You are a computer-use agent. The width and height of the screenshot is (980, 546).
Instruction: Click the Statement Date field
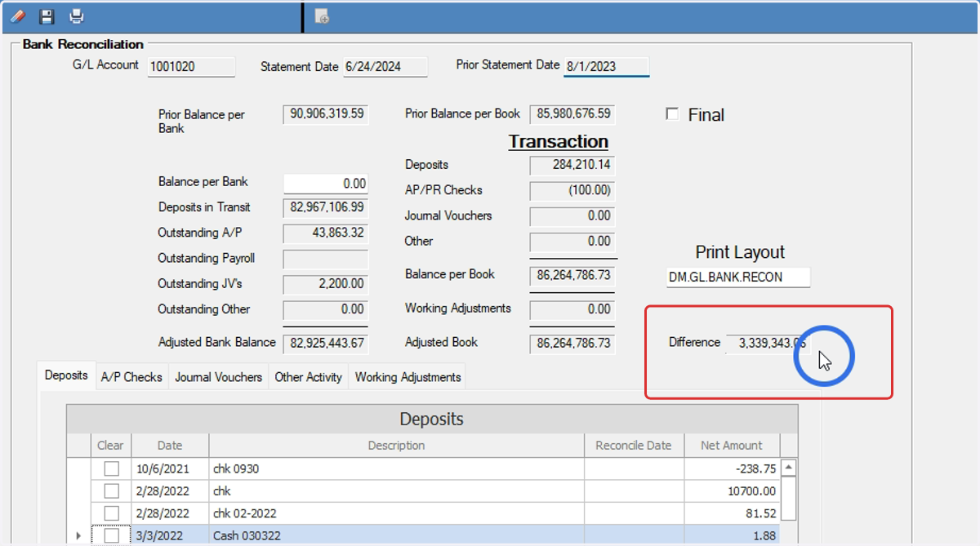pos(385,67)
